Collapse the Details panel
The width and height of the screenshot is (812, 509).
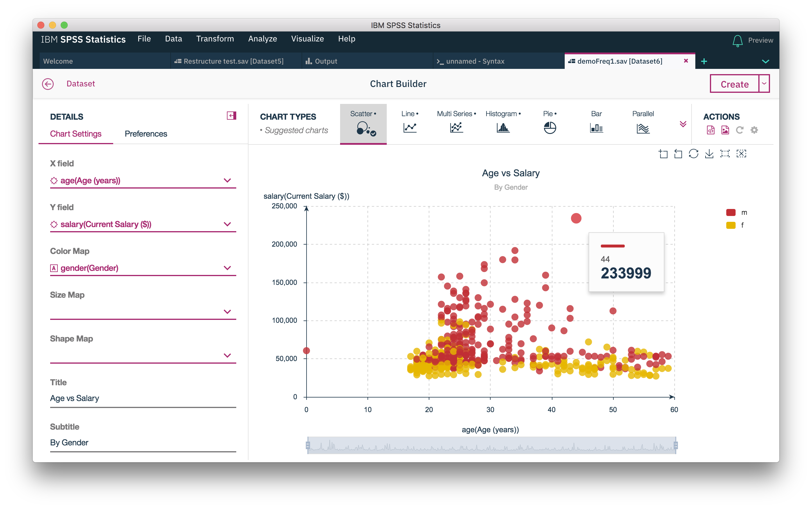click(x=231, y=116)
